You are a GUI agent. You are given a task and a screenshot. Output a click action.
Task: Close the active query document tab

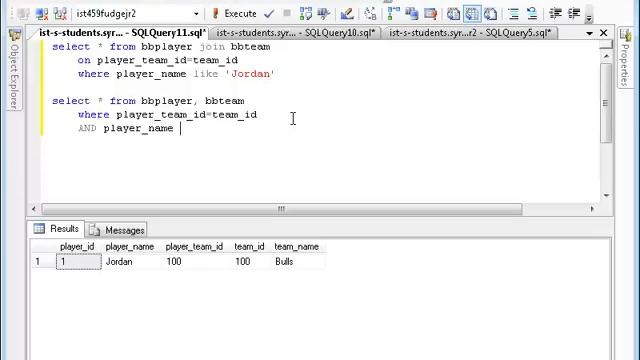[x=604, y=33]
